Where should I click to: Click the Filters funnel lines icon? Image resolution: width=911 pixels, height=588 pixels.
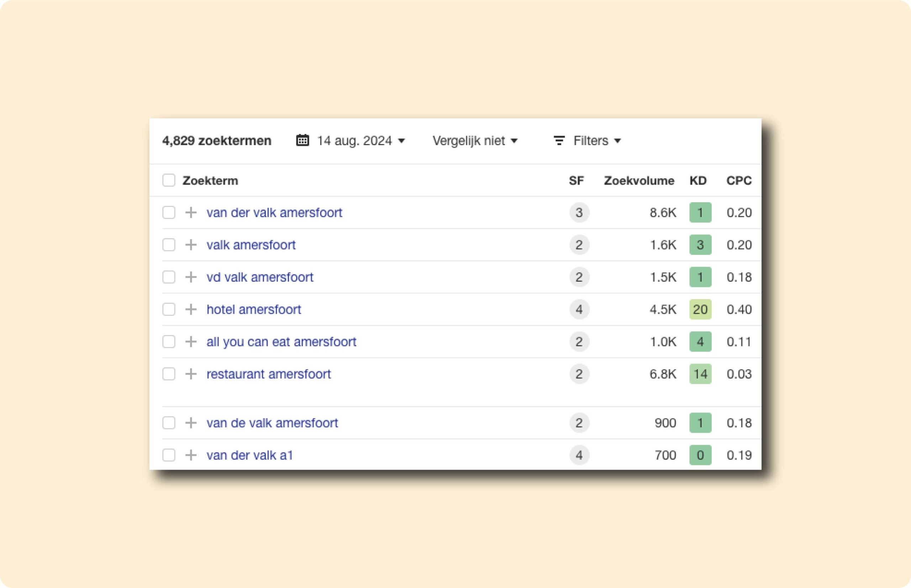(559, 140)
